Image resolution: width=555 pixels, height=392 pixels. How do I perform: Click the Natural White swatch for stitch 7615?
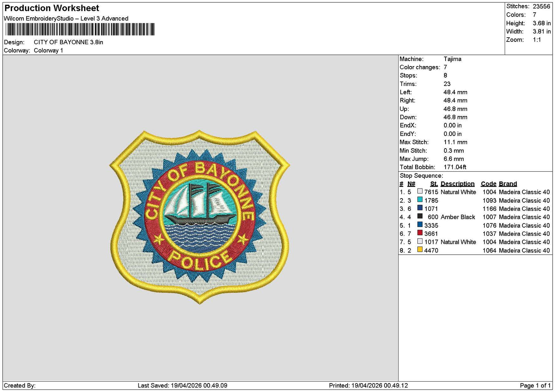[x=420, y=192]
